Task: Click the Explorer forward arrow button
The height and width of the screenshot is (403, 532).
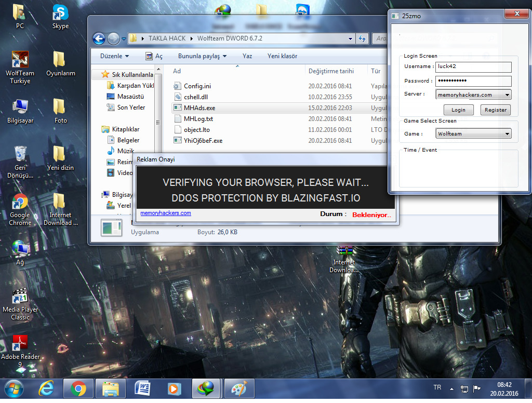Action: (x=113, y=38)
